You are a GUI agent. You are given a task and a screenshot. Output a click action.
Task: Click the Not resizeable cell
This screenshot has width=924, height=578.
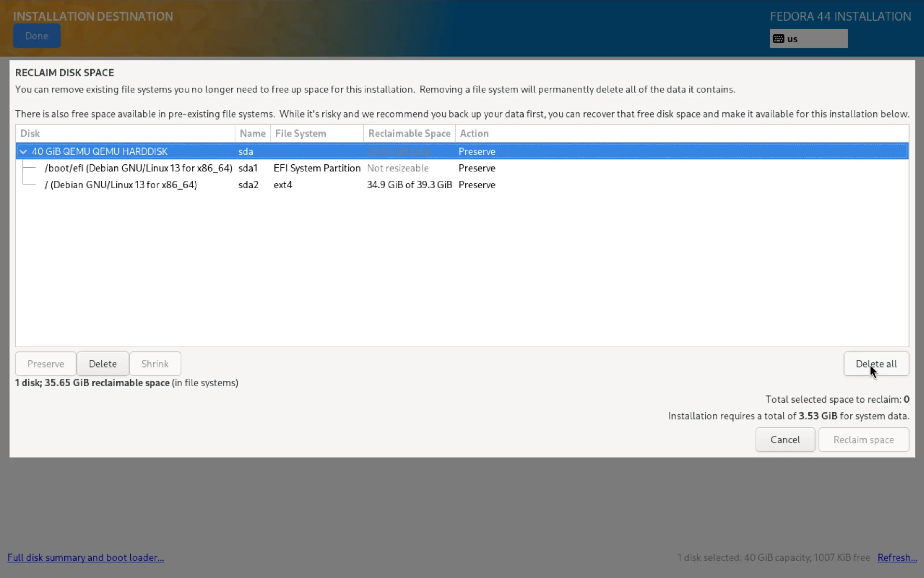(398, 168)
